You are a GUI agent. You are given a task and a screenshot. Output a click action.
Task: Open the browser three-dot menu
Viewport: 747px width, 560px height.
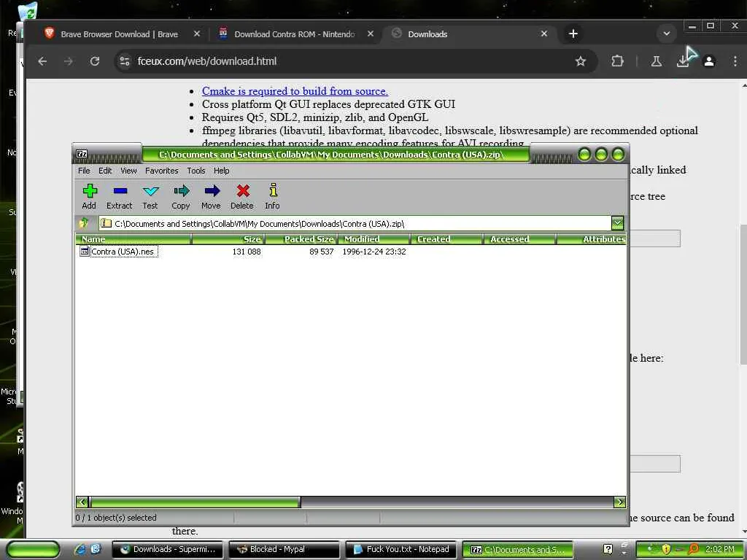point(735,61)
